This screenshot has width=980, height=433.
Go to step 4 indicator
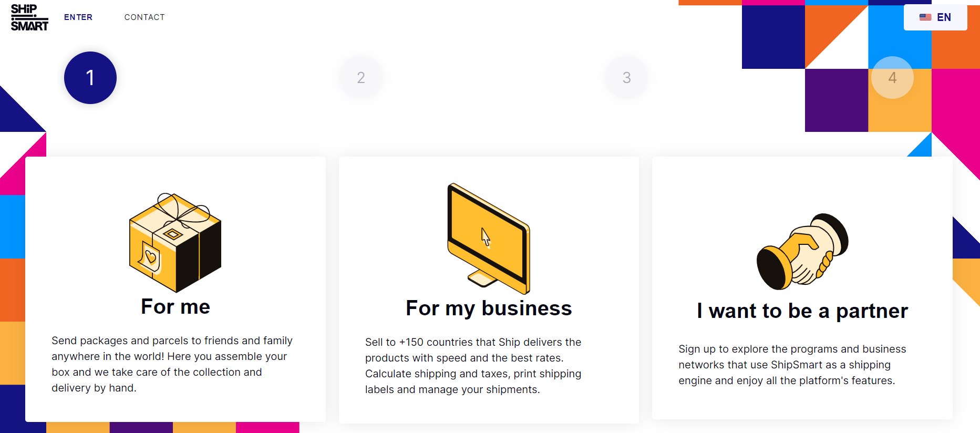(892, 78)
